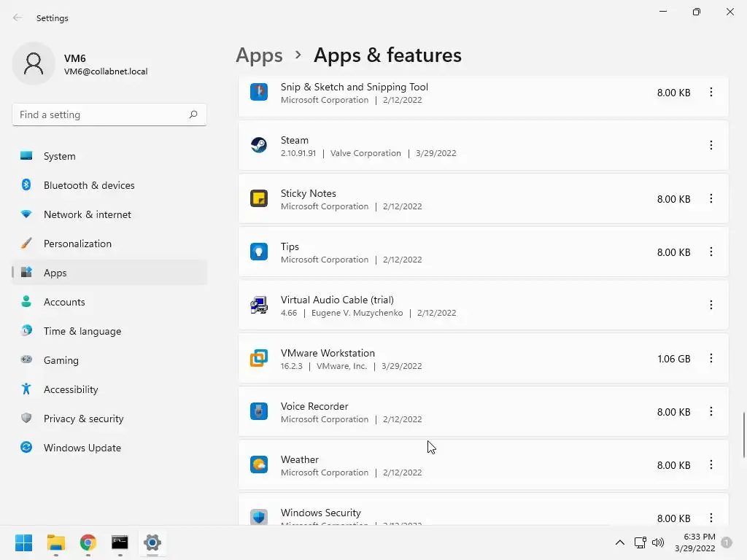Open three-dot menu for Virtual Audio Cable
Viewport: 747px width, 560px height.
[711, 305]
